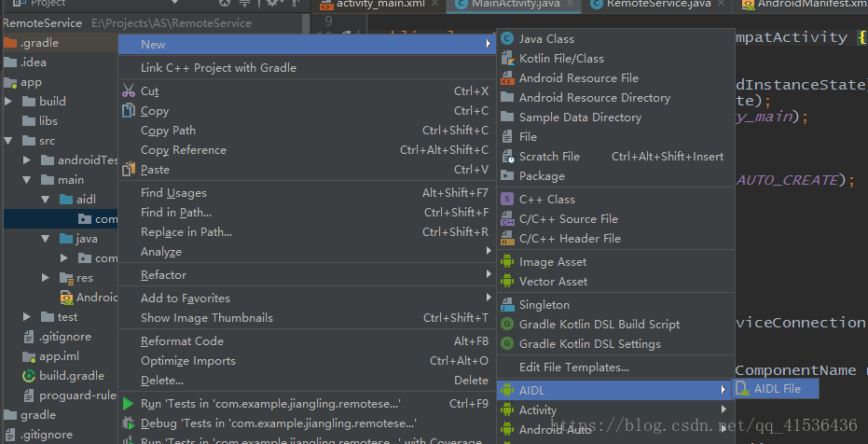Click the AIDL File icon
Viewport: 868px width, 444px height.
(743, 389)
